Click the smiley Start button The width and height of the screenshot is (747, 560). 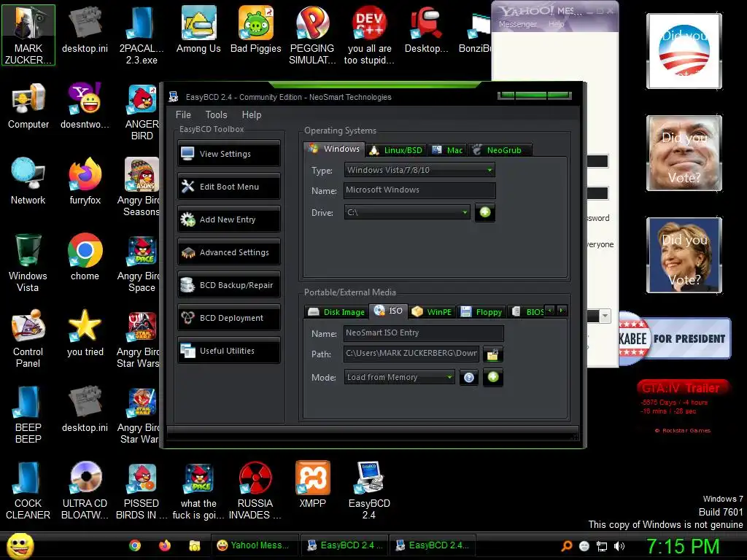tap(20, 545)
